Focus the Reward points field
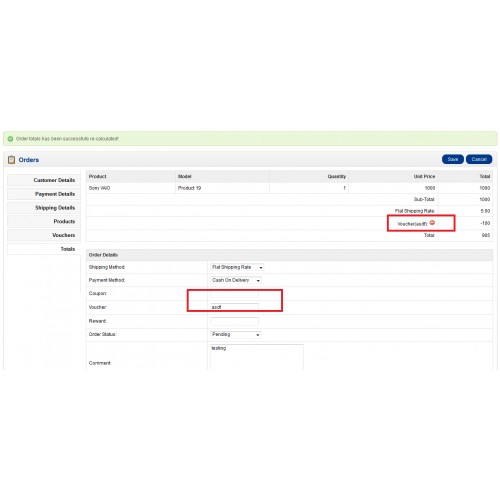This screenshot has height=500, width=500. [x=234, y=321]
